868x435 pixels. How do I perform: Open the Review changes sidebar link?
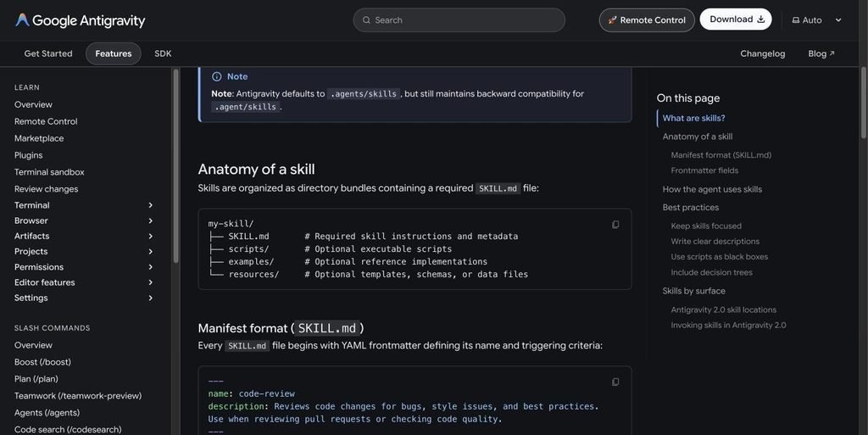click(x=46, y=189)
